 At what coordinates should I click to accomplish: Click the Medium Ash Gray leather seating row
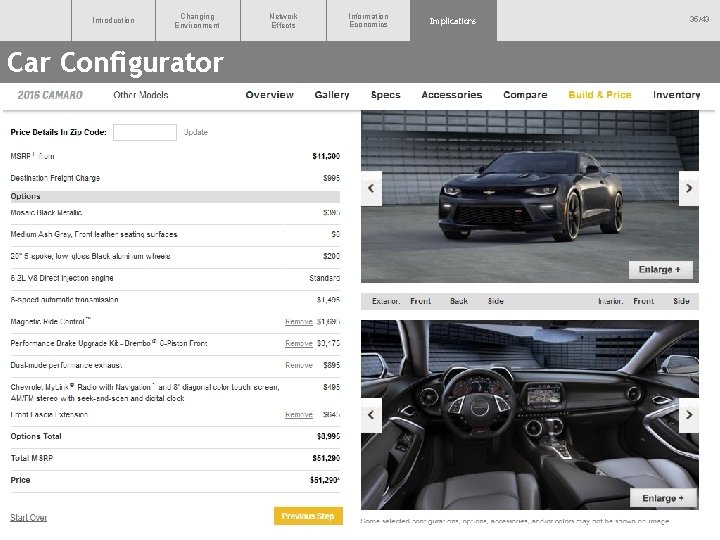coord(175,235)
